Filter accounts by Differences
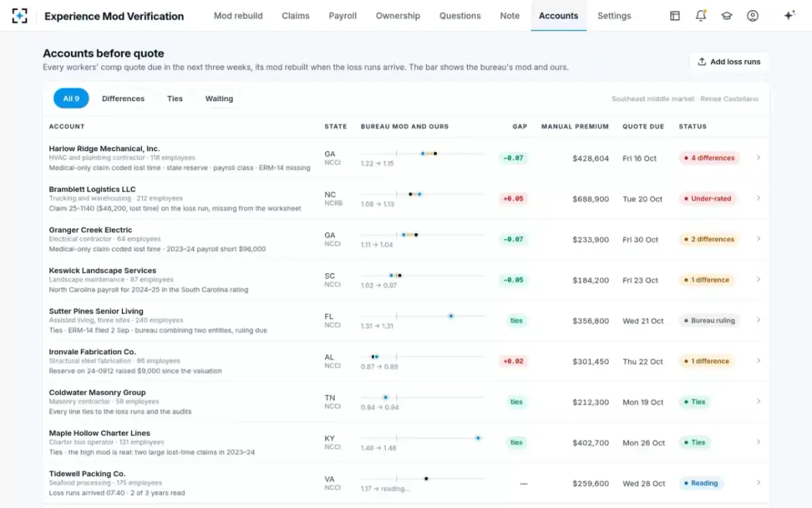The width and height of the screenshot is (812, 508). [x=123, y=98]
